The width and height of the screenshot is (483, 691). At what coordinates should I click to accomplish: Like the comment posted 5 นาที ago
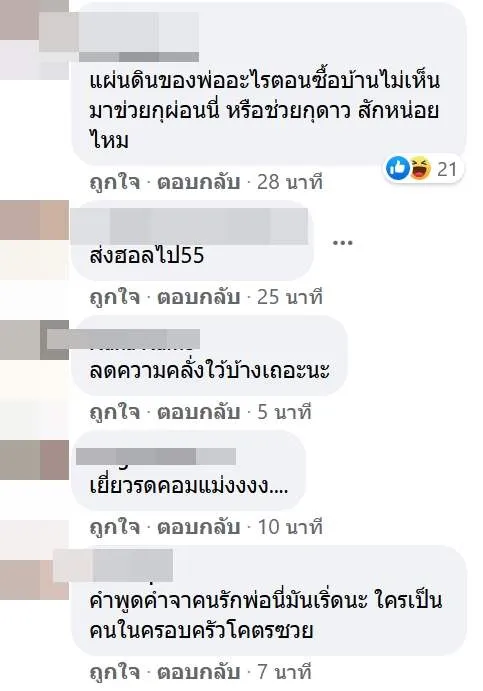point(115,412)
